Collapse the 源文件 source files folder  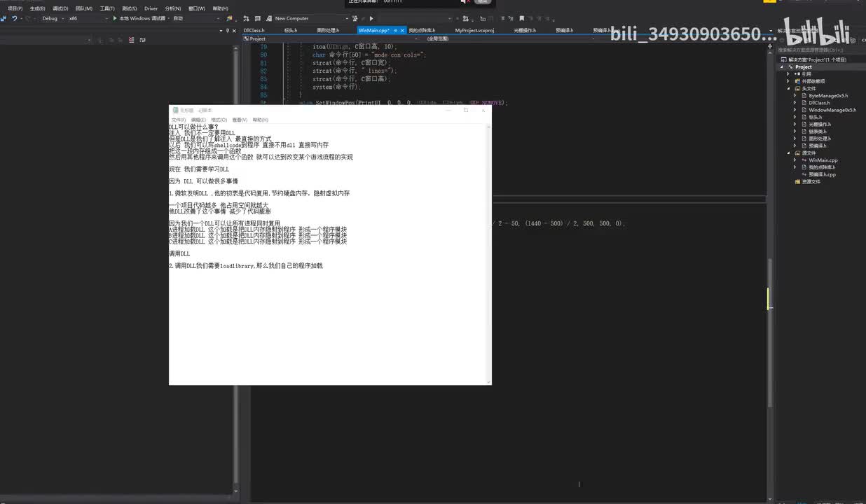pos(788,153)
